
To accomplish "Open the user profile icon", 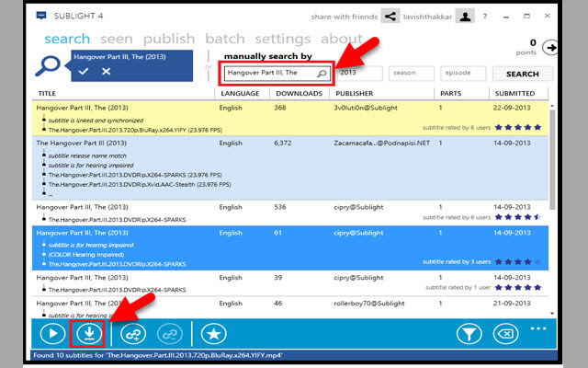I will click(x=465, y=17).
